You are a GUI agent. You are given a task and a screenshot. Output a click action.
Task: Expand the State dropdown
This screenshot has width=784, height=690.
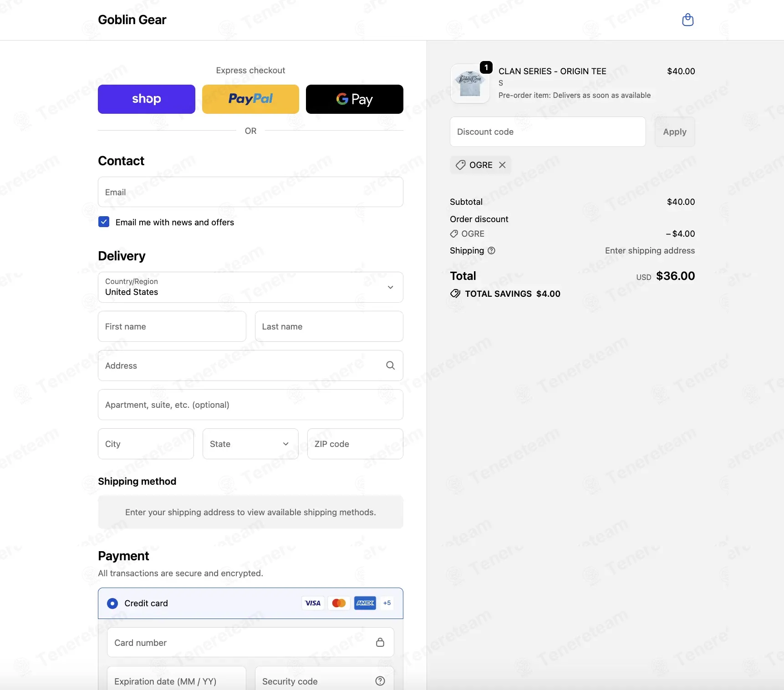pos(250,444)
